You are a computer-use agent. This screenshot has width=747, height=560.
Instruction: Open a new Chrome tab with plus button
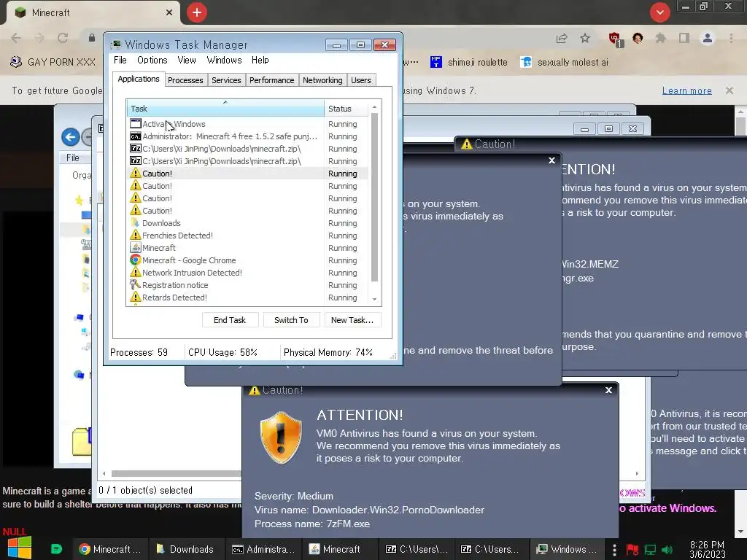click(x=197, y=12)
